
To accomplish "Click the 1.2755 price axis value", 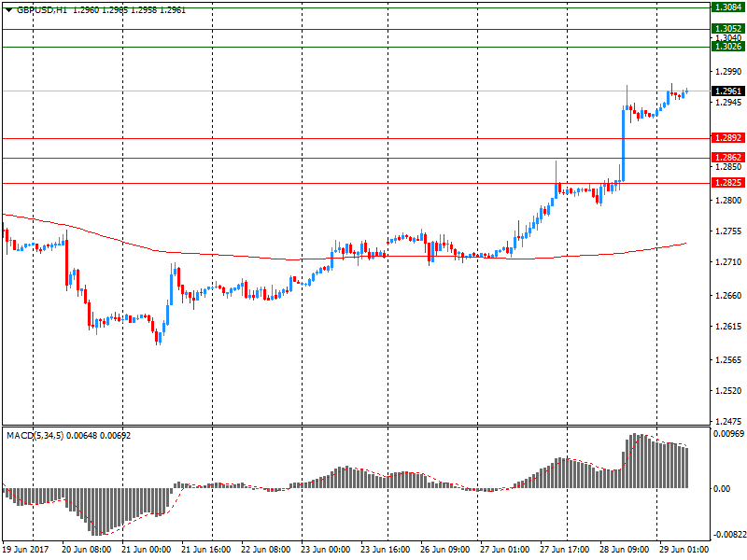I will point(728,231).
